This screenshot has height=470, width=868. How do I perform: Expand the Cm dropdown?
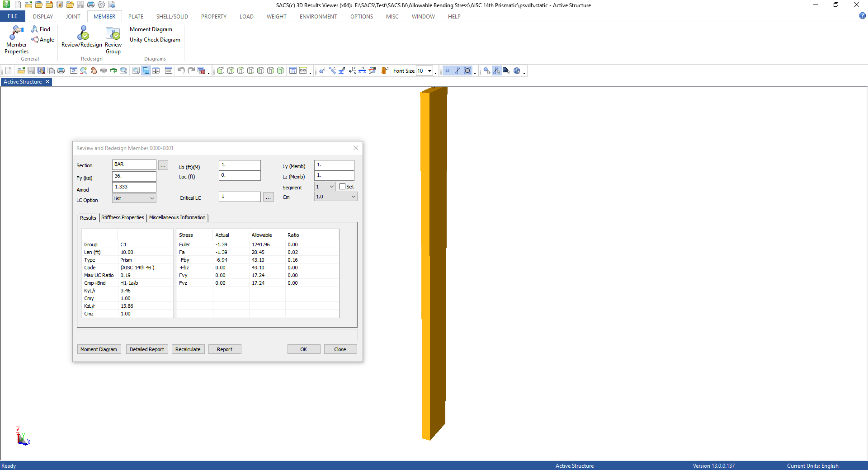[335, 197]
